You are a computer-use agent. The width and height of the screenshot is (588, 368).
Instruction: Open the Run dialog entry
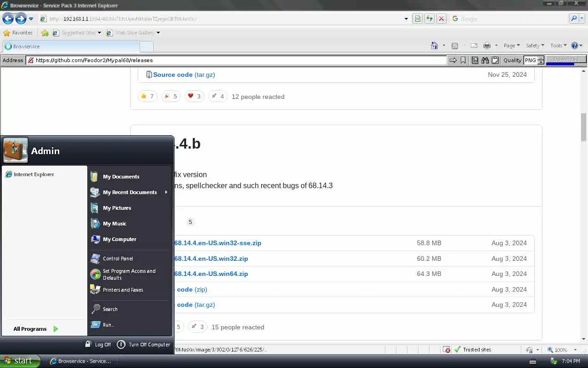(x=130, y=325)
